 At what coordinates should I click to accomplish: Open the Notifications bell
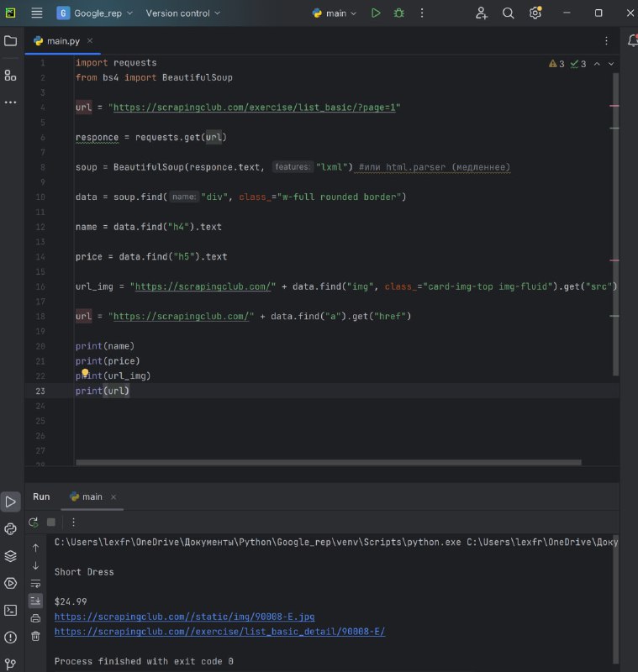click(x=632, y=40)
